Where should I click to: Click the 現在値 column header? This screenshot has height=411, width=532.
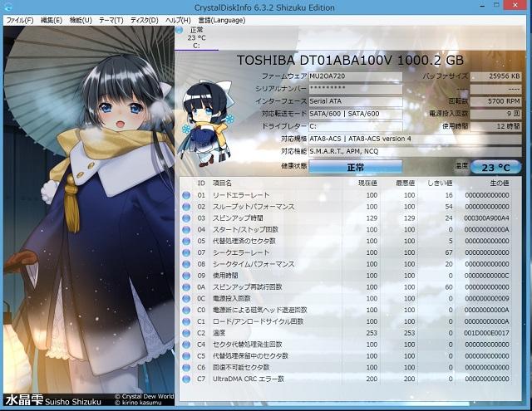(367, 183)
